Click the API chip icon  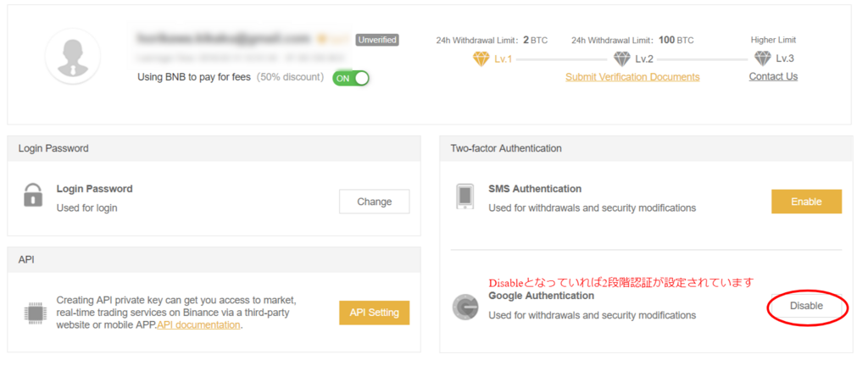pyautogui.click(x=34, y=313)
